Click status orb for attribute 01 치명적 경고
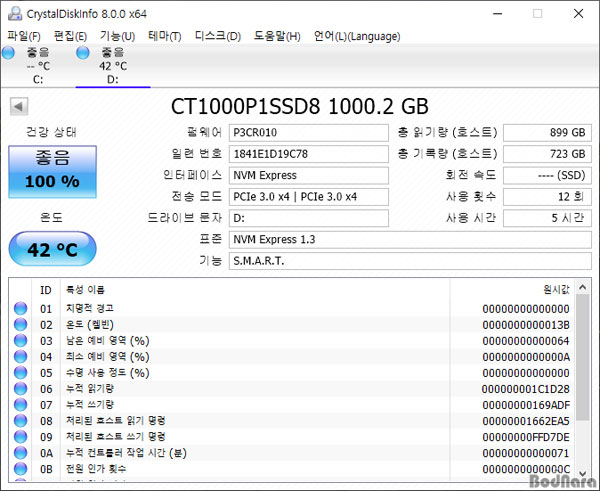 click(21, 308)
